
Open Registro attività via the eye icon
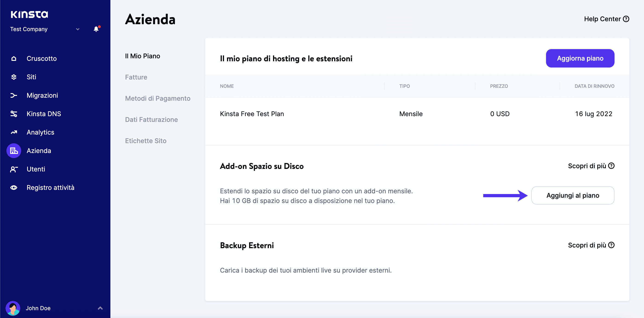tap(14, 188)
